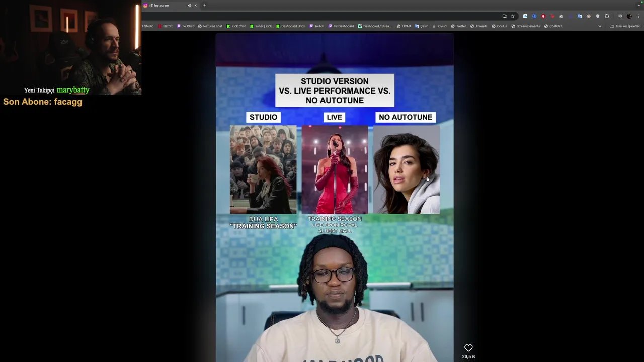Bookmark this page with the star icon
Image resolution: width=644 pixels, height=362 pixels.
tap(513, 16)
